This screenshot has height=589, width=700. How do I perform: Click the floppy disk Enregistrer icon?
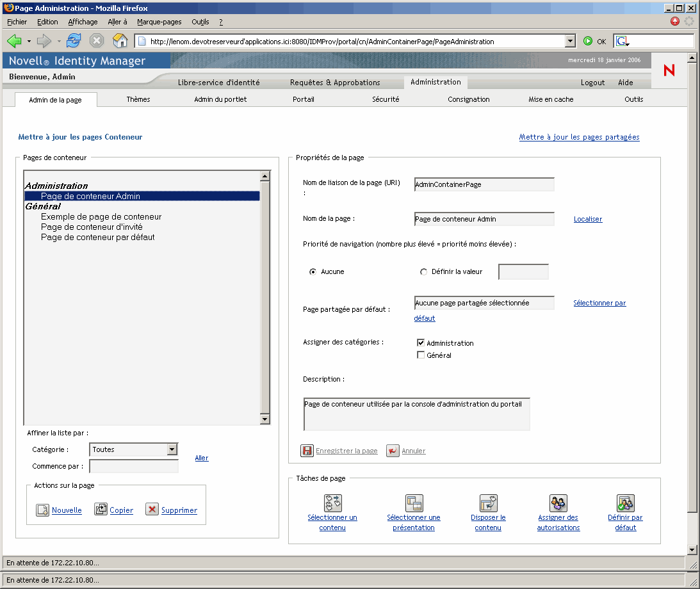click(307, 451)
